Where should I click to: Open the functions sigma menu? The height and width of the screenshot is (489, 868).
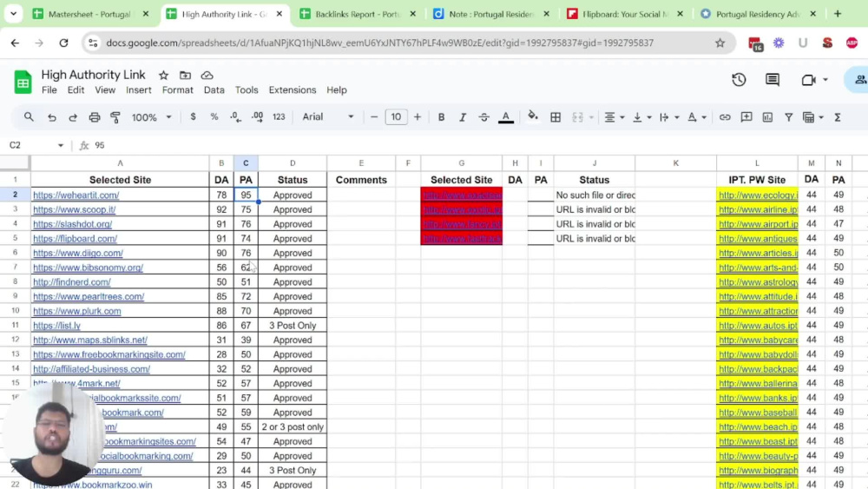tap(838, 117)
